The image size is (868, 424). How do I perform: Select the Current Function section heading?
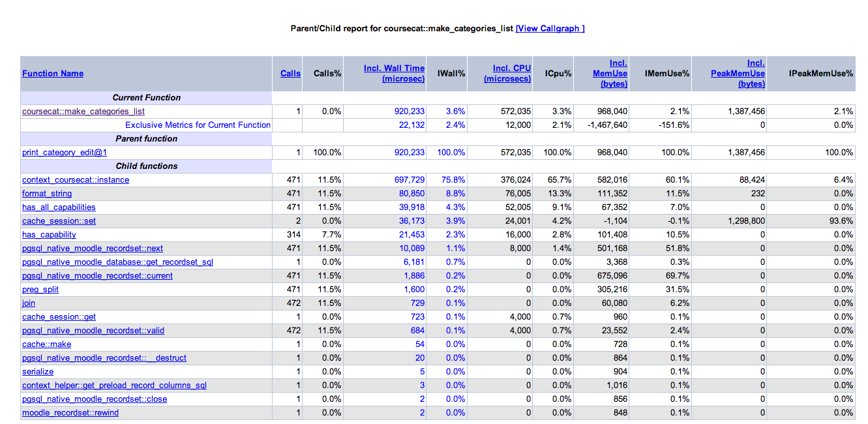(147, 98)
